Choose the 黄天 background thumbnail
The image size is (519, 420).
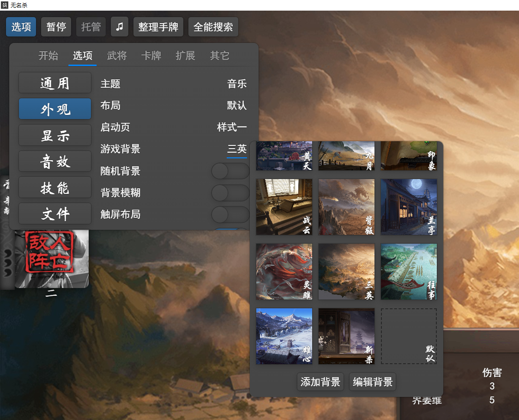(x=284, y=156)
